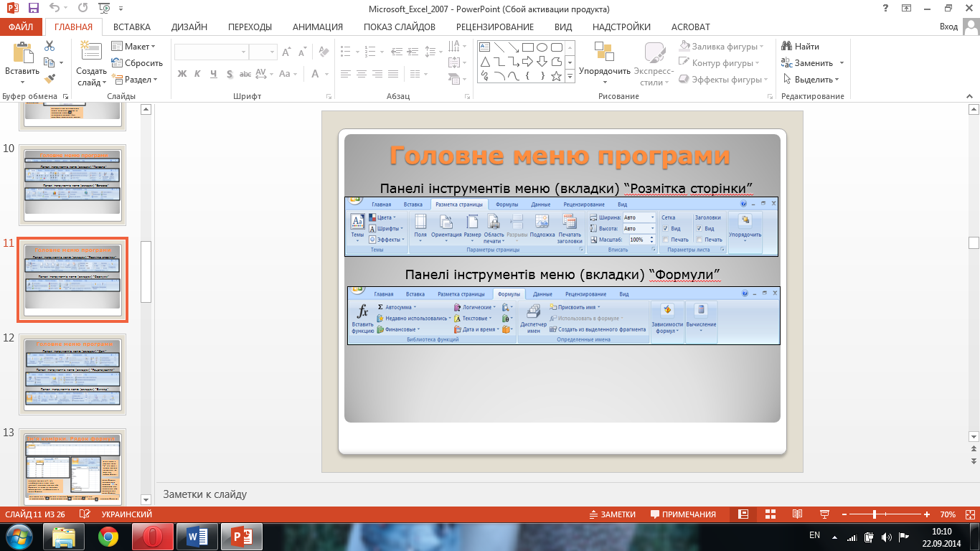Select slide 12 thumbnail in the panel
980x551 pixels.
click(72, 373)
